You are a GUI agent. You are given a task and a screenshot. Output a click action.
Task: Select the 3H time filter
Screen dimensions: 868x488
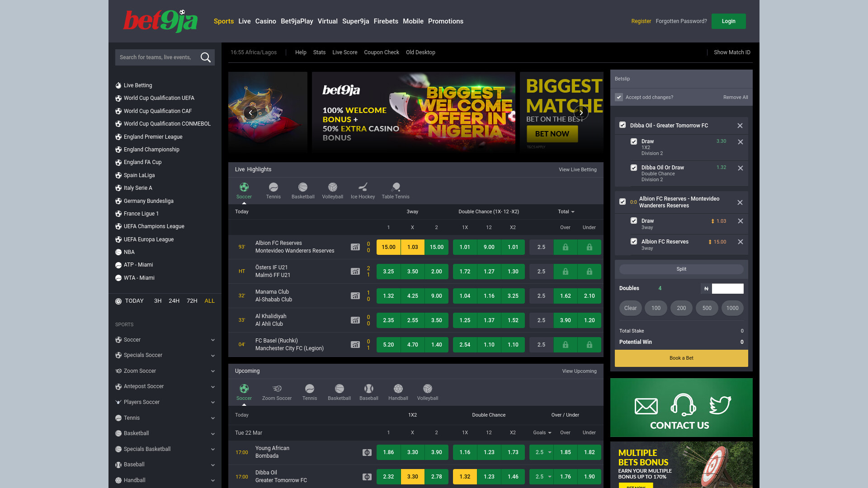[158, 301]
